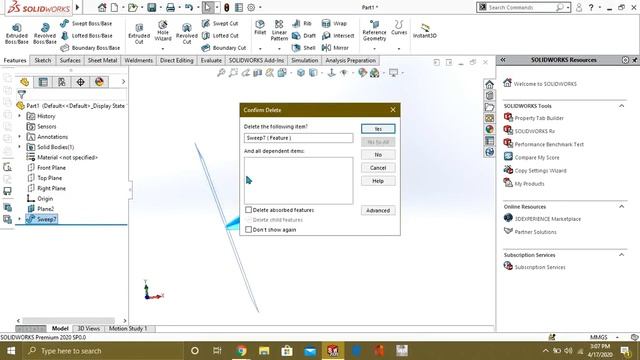Select the Lofted Boss/Base tool
This screenshot has width=640, height=360.
(86, 36)
